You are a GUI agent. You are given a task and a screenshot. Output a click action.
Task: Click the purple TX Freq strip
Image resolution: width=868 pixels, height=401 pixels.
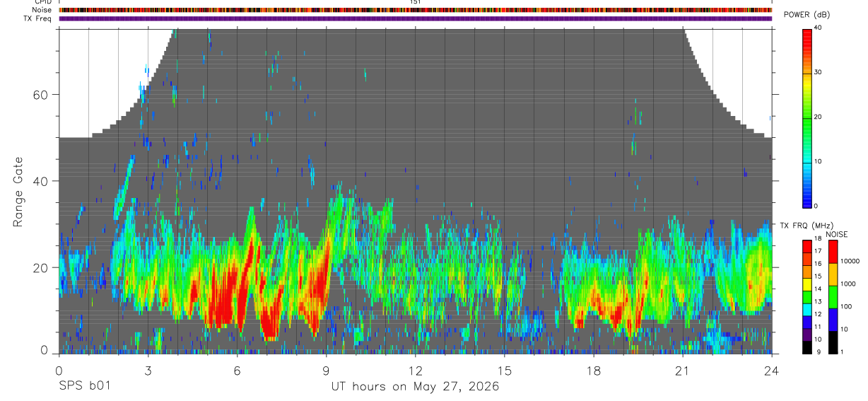tap(416, 19)
